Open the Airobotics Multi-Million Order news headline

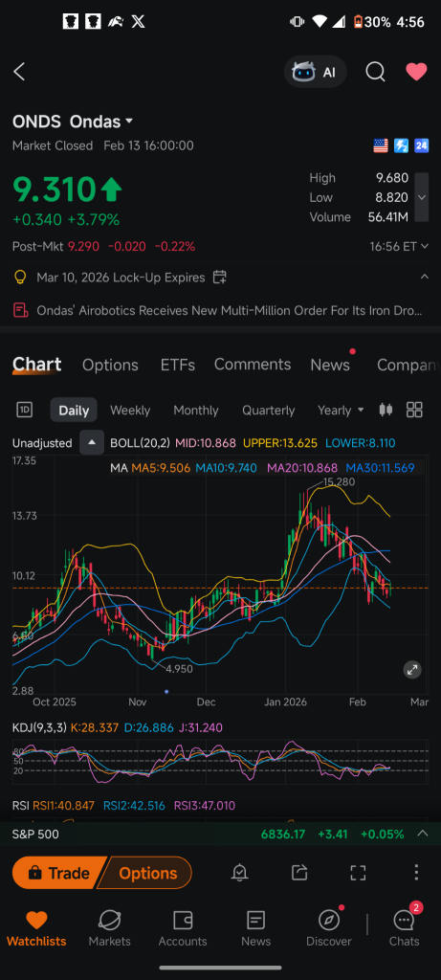230,310
